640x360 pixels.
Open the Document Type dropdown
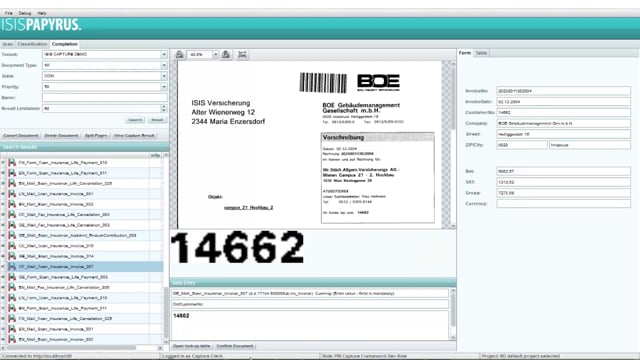pyautogui.click(x=164, y=65)
